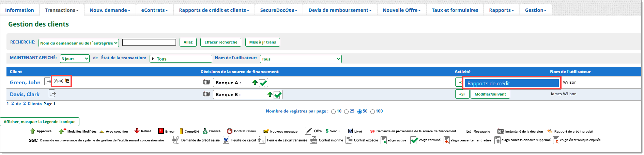The width and height of the screenshot is (644, 155).
Task: Click the document arrow icon for Davis, Clark
Action: (52, 93)
